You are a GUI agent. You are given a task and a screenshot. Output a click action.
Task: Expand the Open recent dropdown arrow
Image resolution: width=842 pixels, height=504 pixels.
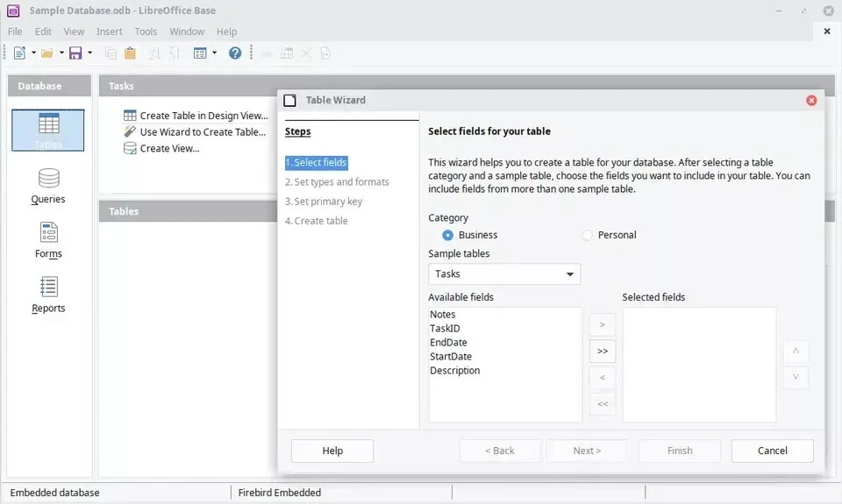pos(61,53)
